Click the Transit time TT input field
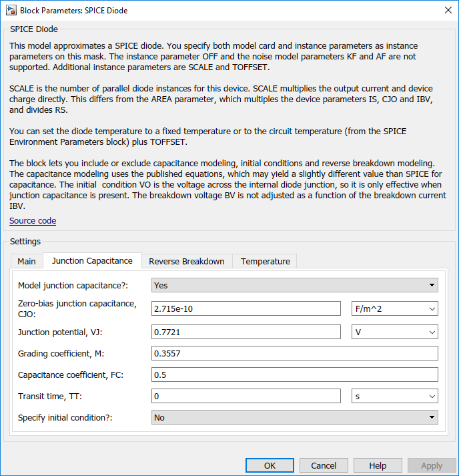Screen dimensions: 459x476 click(246, 396)
